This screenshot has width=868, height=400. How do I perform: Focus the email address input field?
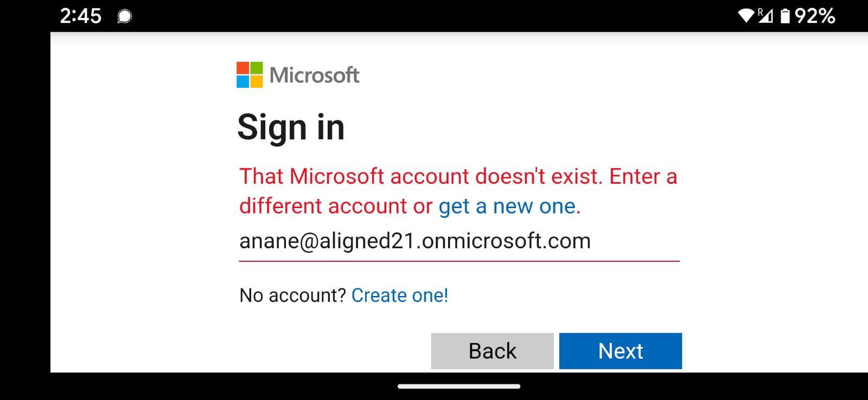[459, 242]
